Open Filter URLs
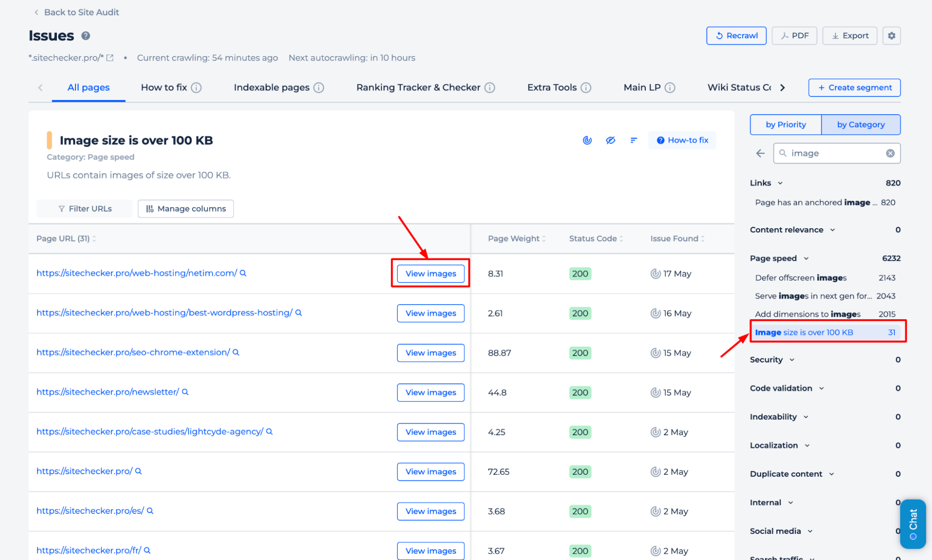The image size is (932, 560). pyautogui.click(x=84, y=209)
